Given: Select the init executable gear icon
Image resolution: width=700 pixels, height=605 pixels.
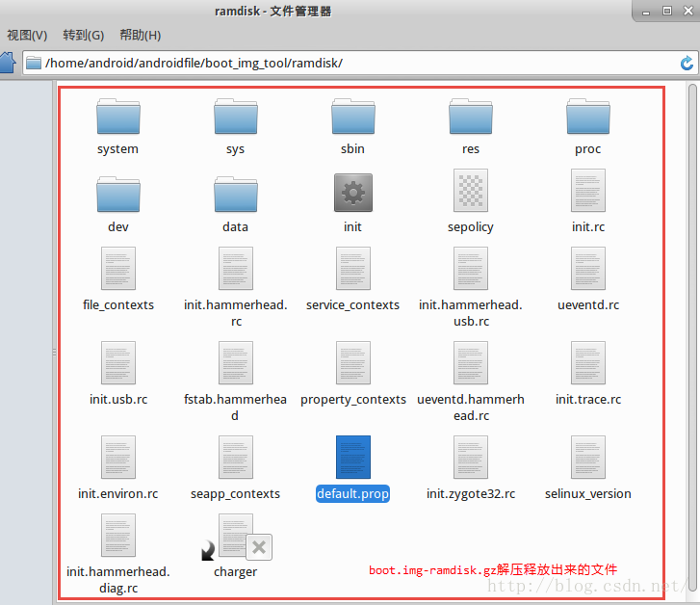Looking at the screenshot, I should click(353, 193).
